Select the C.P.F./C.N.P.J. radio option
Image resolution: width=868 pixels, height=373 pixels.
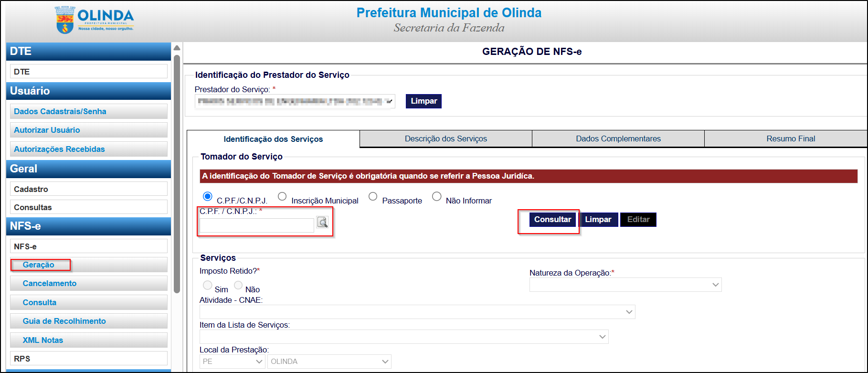pos(207,197)
